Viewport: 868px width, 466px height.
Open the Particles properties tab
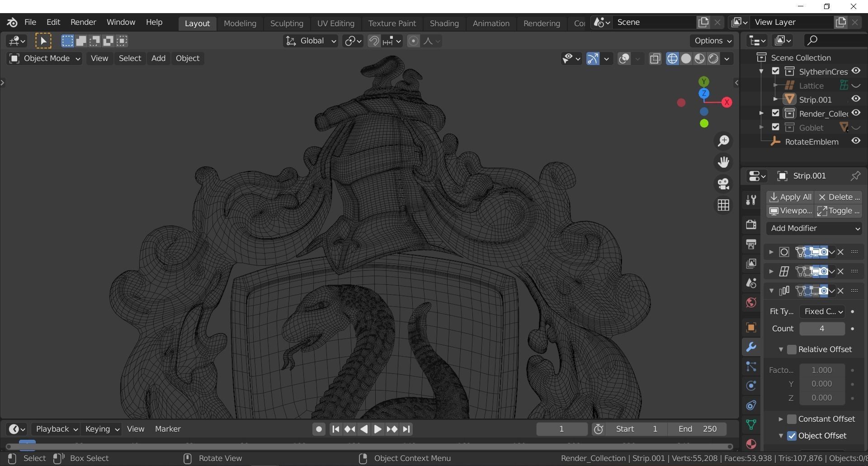pos(751,367)
